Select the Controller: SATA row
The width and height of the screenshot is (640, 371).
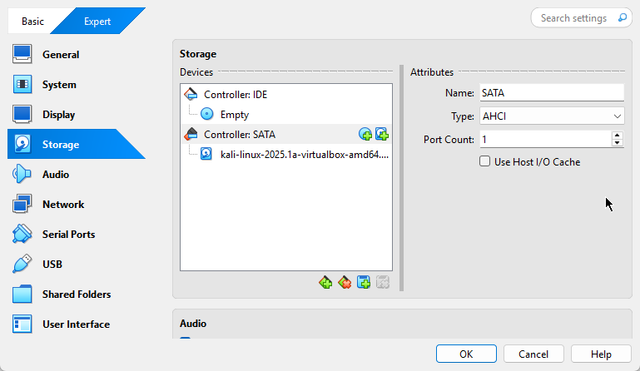[x=286, y=134]
